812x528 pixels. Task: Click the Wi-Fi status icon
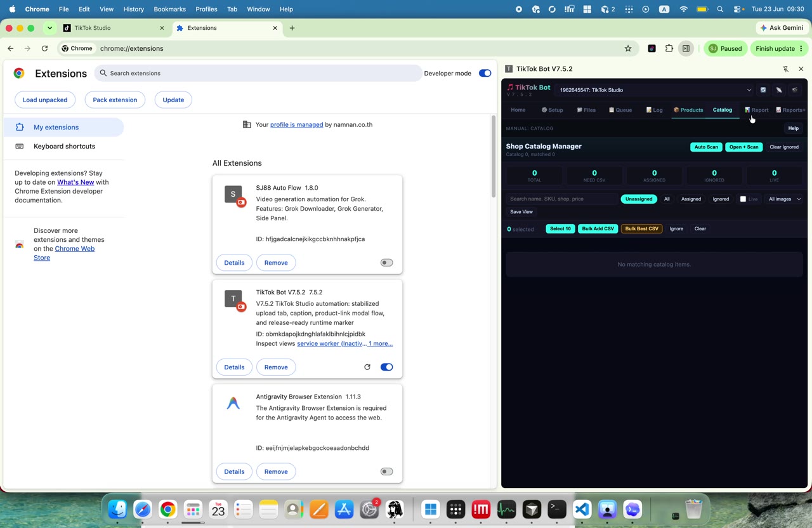pyautogui.click(x=683, y=9)
